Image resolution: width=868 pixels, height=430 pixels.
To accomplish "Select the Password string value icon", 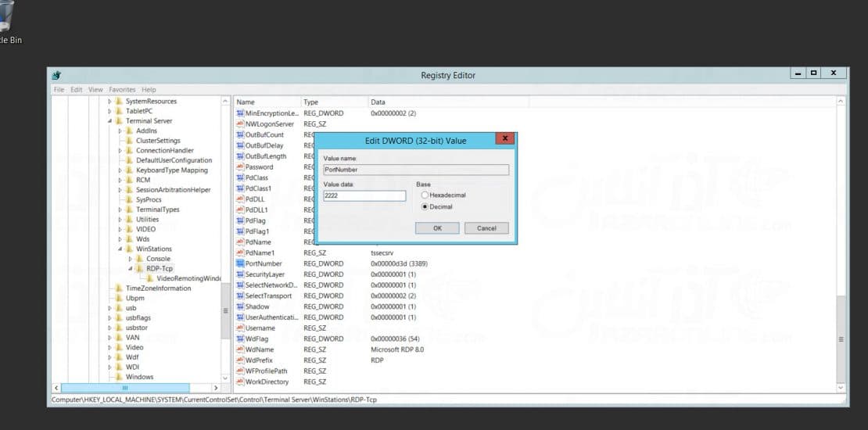I will pos(240,167).
